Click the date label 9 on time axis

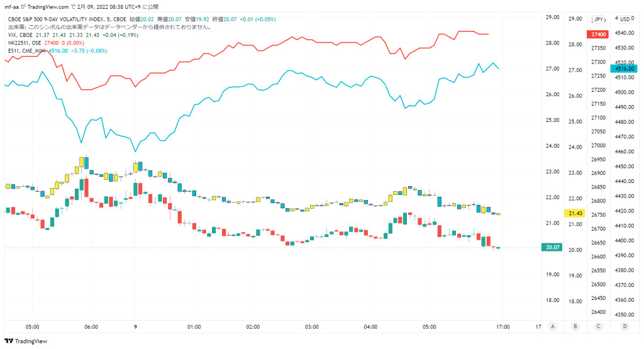(x=135, y=327)
